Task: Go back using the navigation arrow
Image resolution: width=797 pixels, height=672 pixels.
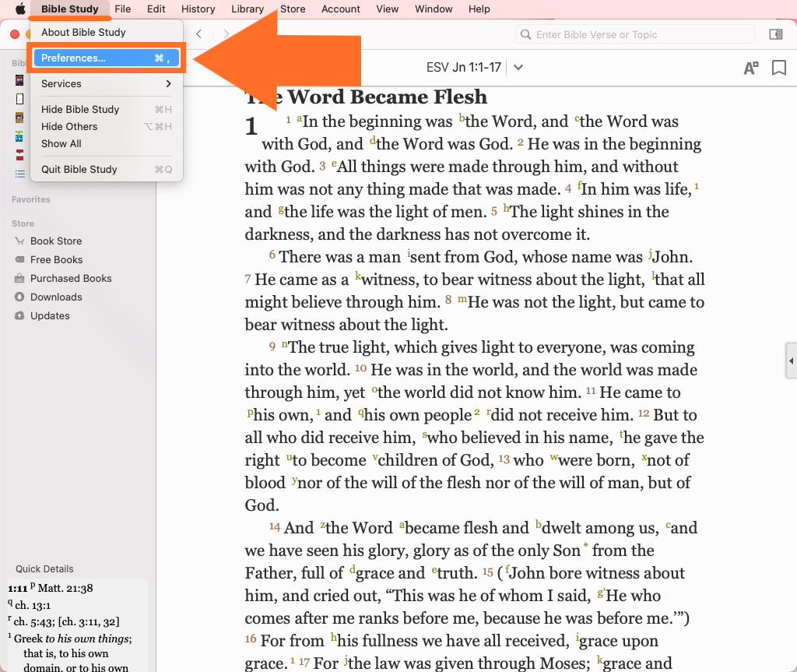Action: click(x=199, y=34)
